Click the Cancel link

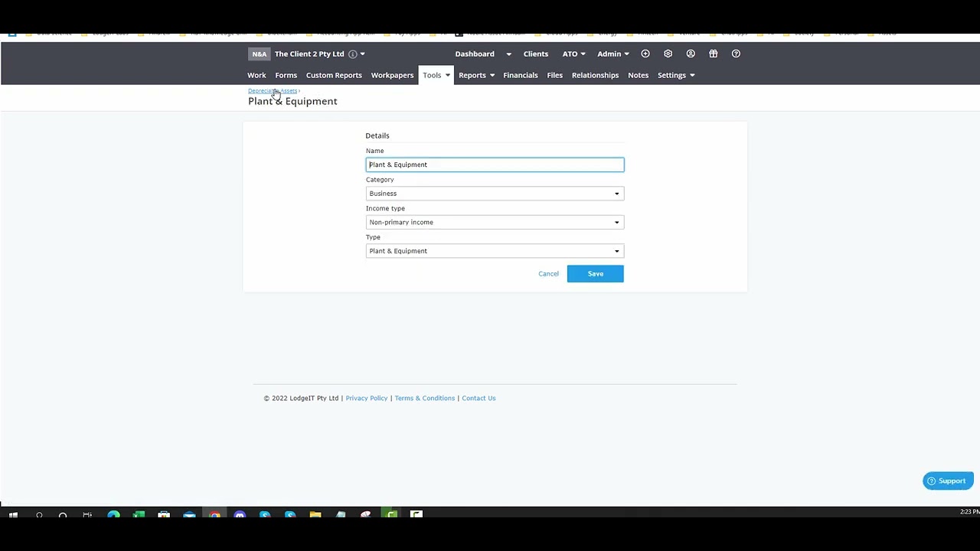[x=548, y=274]
